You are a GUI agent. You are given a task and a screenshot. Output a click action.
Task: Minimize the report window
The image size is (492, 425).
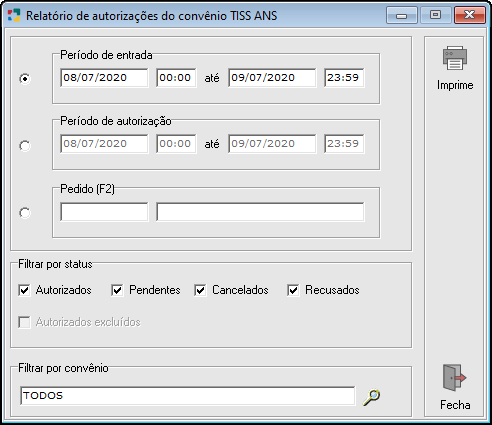pyautogui.click(x=402, y=15)
